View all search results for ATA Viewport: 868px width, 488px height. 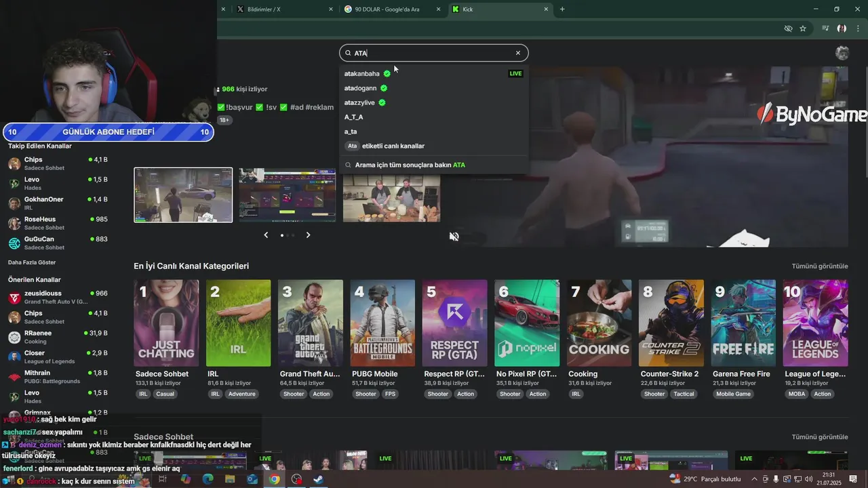click(433, 165)
